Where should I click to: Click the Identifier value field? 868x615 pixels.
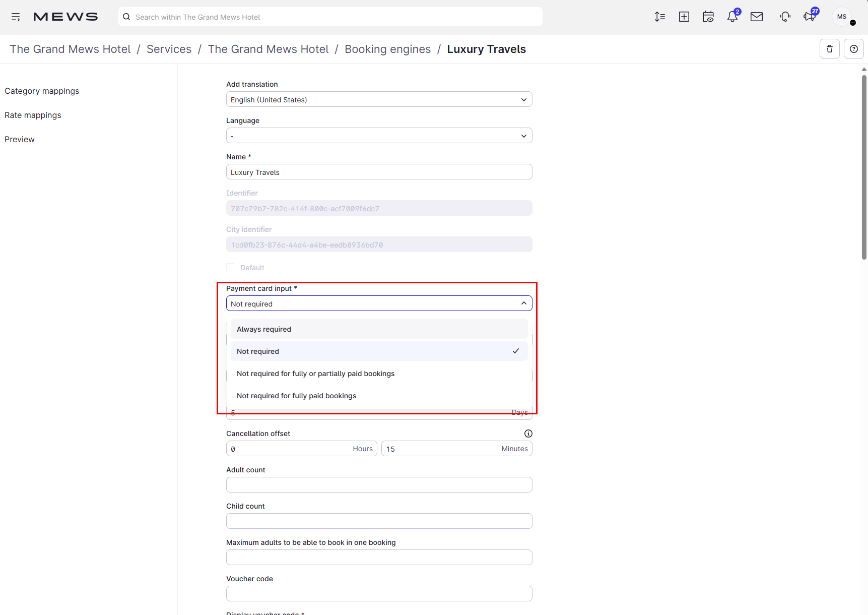(379, 208)
